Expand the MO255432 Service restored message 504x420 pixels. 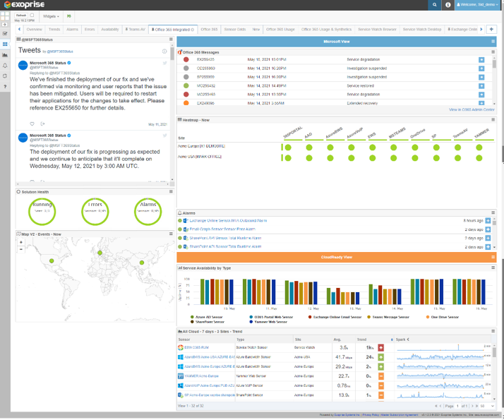coord(481,86)
